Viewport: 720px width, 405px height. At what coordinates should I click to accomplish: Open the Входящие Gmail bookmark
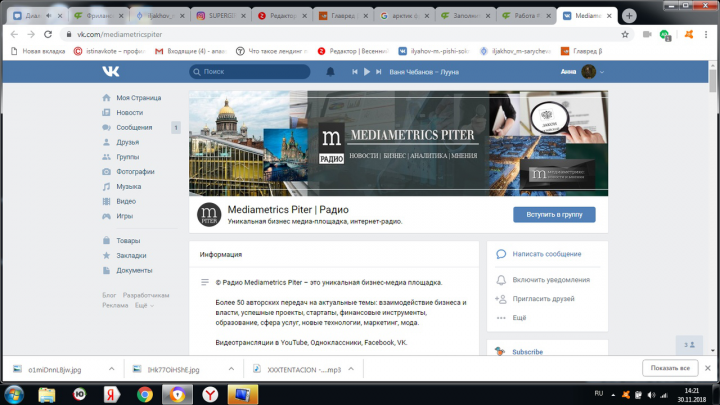point(190,51)
